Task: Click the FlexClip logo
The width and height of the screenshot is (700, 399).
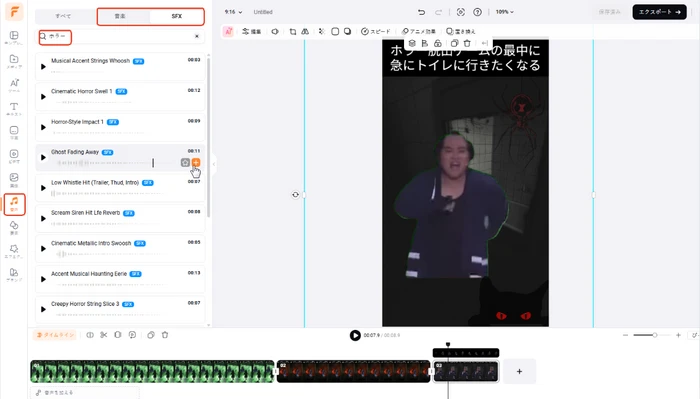Action: (14, 12)
